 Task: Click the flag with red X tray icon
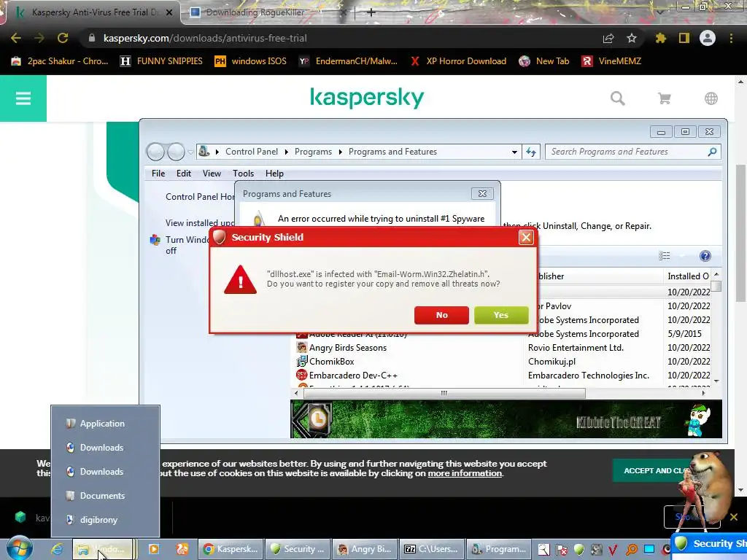point(562,550)
